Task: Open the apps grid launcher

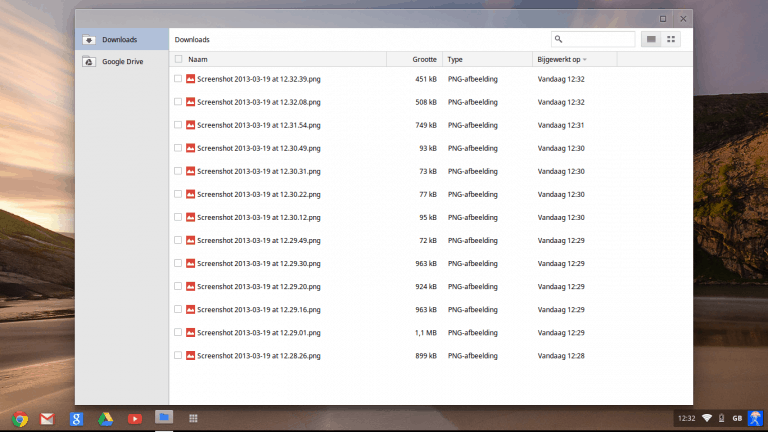Action: 193,418
